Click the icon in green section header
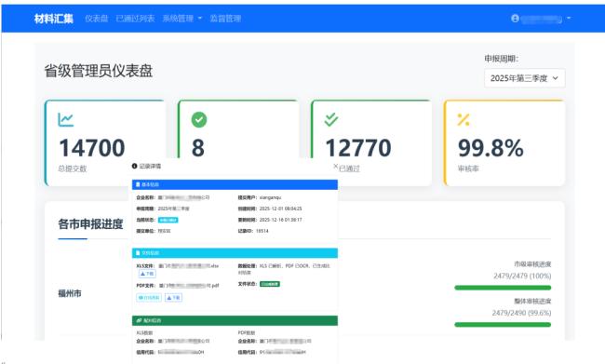 pos(139,320)
